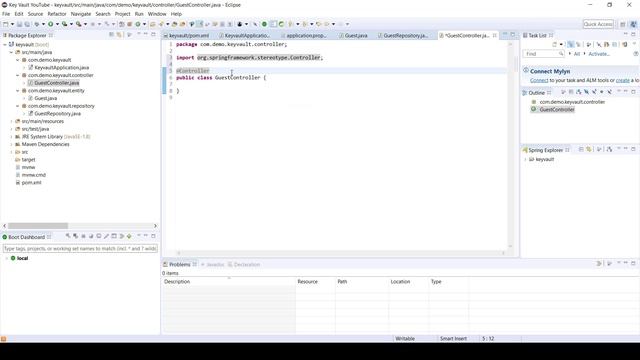Click Package Explorer horizontal scrollbar thumb
The width and height of the screenshot is (640, 360).
[x=38, y=226]
